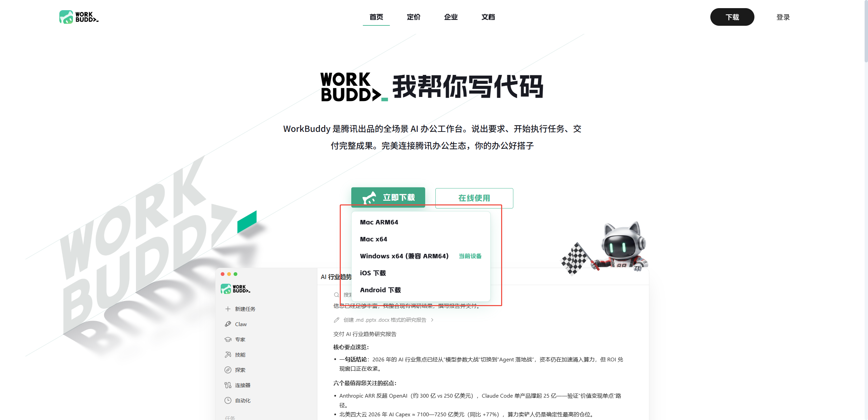The width and height of the screenshot is (868, 420).
Task: Select Mac x64 download option
Action: click(421, 239)
